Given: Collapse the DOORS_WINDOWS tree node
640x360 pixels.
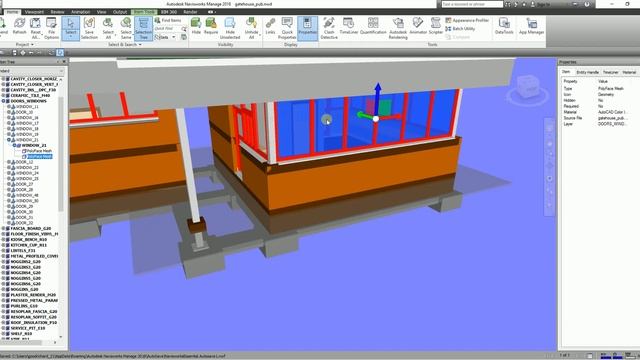Looking at the screenshot, I should pos(3,101).
